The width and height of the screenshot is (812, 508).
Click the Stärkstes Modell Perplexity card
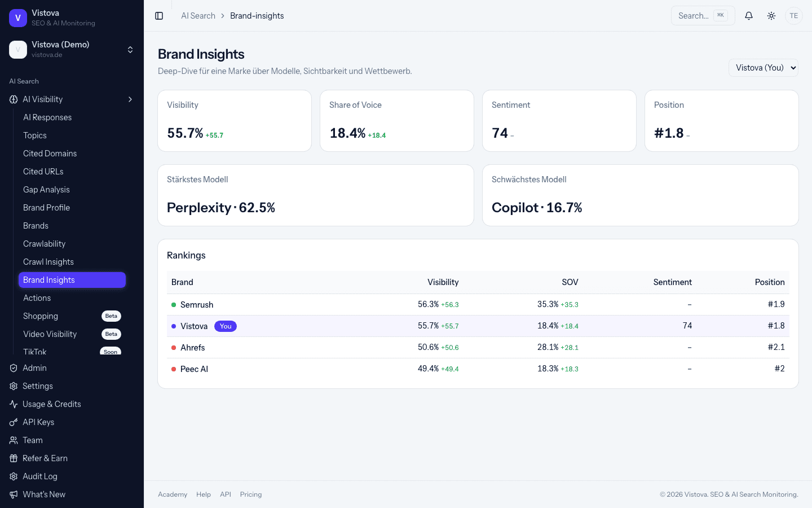316,195
